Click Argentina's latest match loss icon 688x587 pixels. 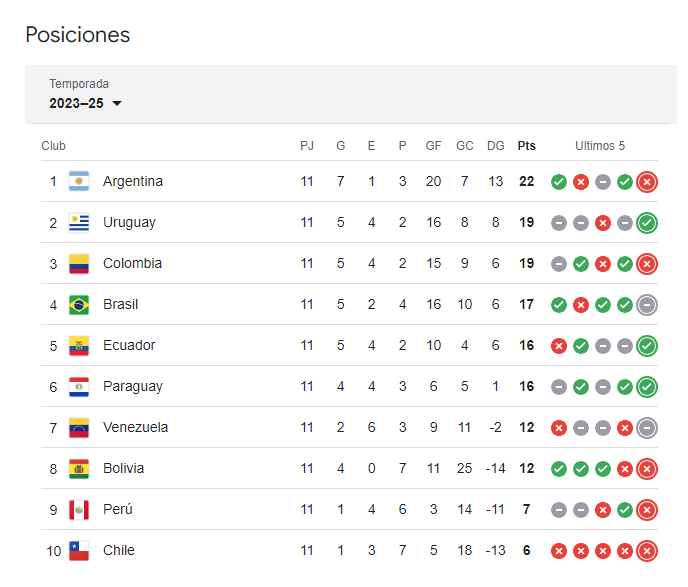(647, 182)
